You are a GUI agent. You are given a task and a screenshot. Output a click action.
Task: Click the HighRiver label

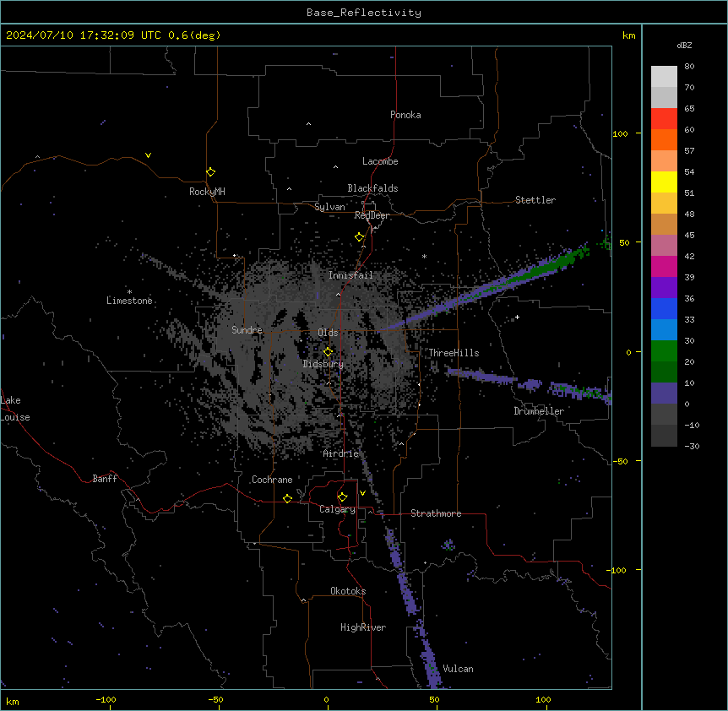point(363,627)
